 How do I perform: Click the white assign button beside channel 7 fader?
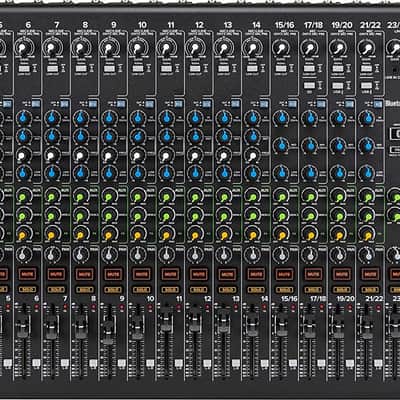(65, 363)
